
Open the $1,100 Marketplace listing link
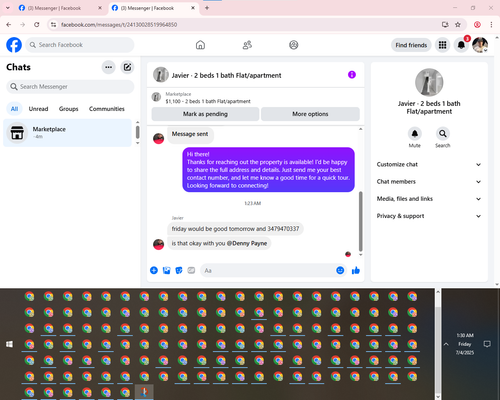tap(208, 101)
